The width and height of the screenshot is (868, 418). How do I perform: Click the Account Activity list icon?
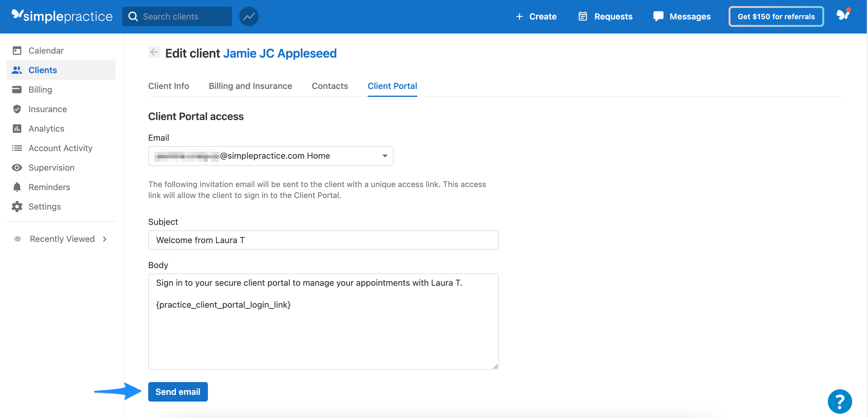pos(17,148)
